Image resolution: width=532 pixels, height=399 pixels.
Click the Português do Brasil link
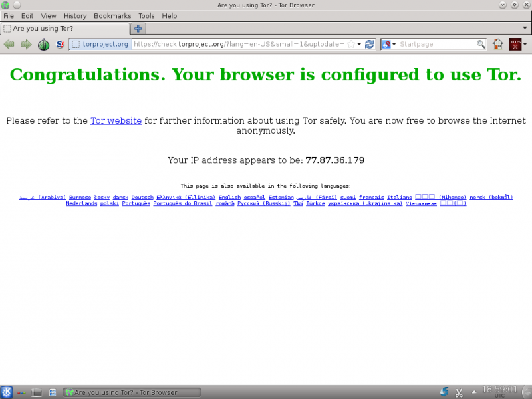point(182,203)
